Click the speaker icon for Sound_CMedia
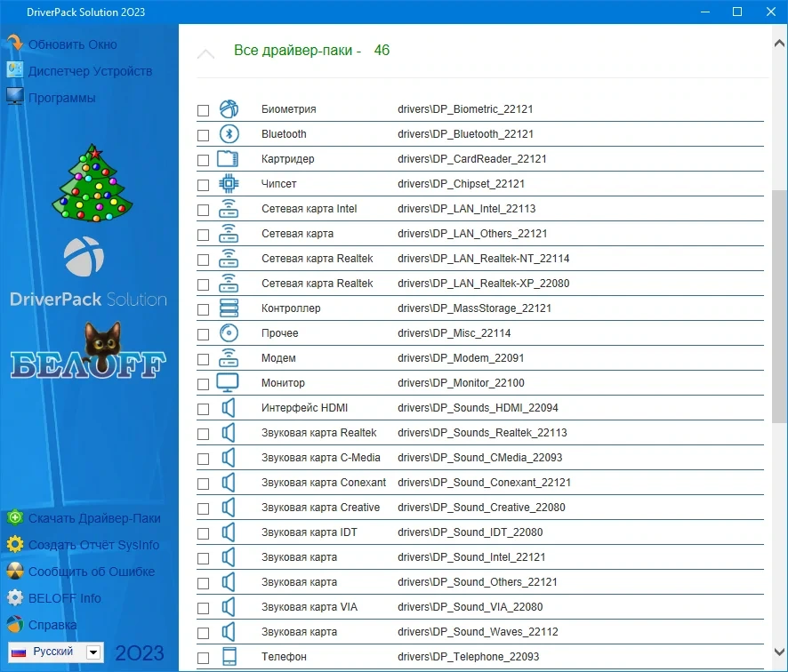 [x=229, y=458]
